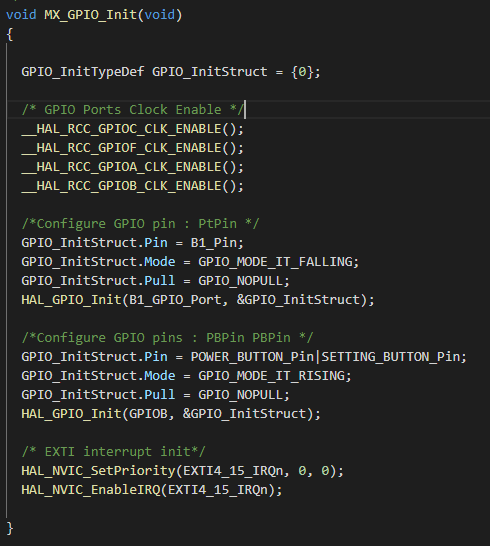Click HAL_NVIC_EnableIRQ call
490x546 pixels.
152,490
